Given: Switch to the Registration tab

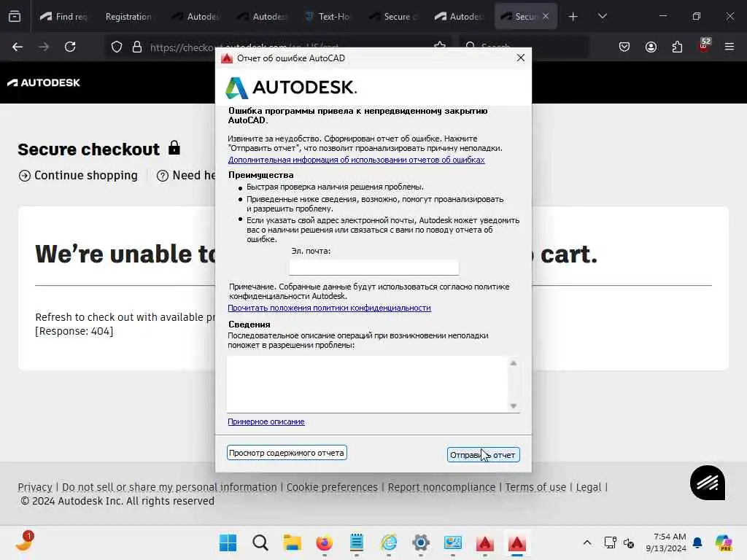Looking at the screenshot, I should (128, 17).
